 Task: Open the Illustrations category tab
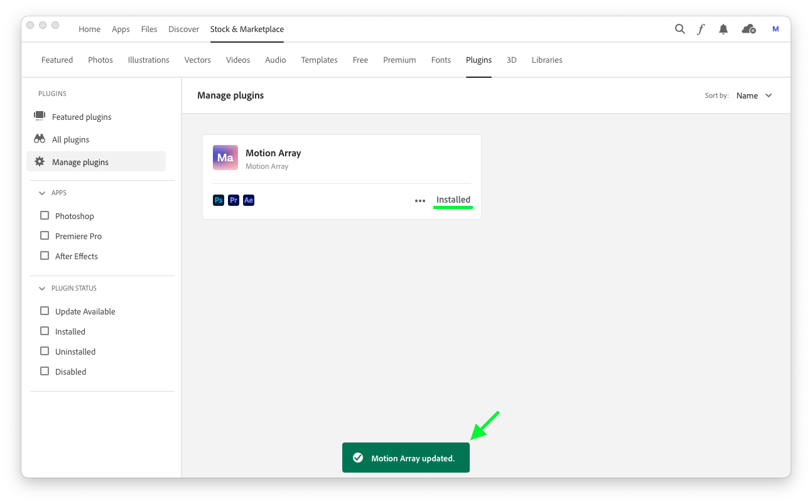coord(148,60)
